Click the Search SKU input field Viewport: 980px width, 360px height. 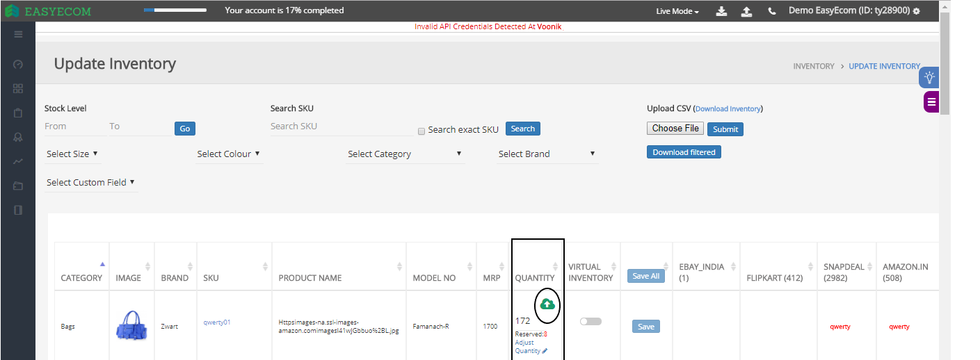[341, 126]
